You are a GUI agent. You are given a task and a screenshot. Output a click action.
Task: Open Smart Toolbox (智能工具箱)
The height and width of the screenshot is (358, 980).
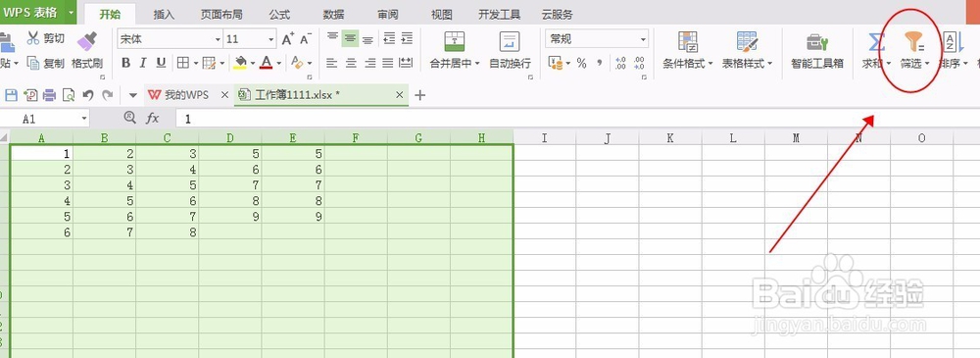coord(817,50)
